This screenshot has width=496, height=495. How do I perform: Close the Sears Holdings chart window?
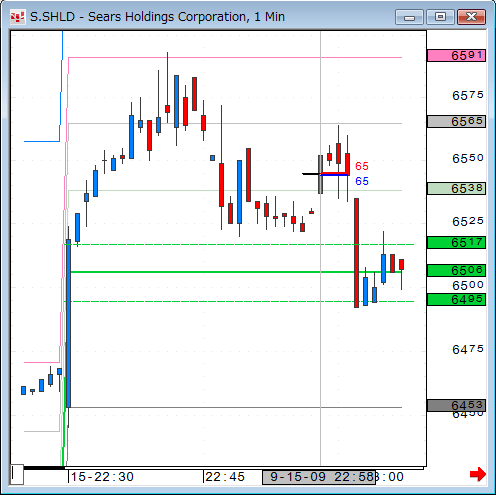click(471, 17)
